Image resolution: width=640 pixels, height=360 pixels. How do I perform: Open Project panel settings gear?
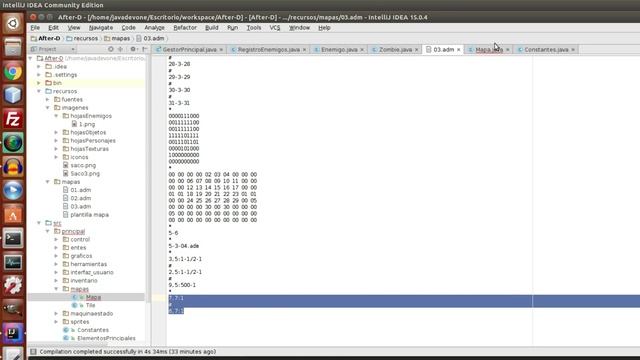tap(133, 49)
